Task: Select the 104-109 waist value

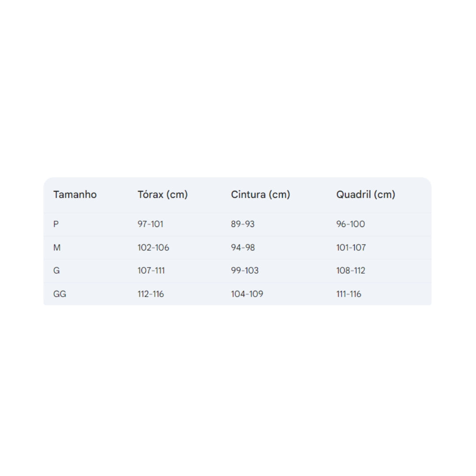Action: click(247, 294)
